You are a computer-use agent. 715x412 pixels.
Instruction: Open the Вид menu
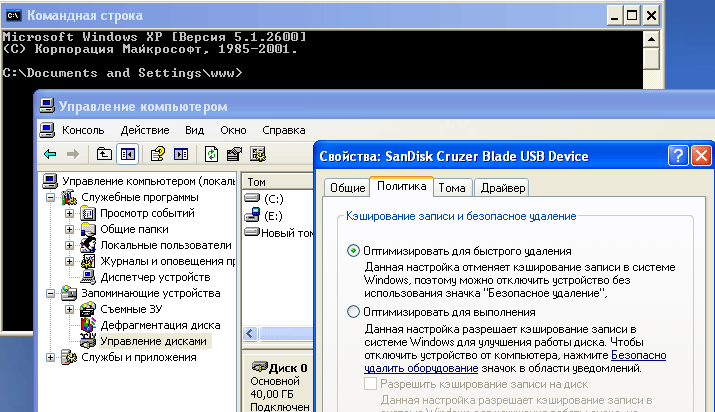[x=194, y=130]
